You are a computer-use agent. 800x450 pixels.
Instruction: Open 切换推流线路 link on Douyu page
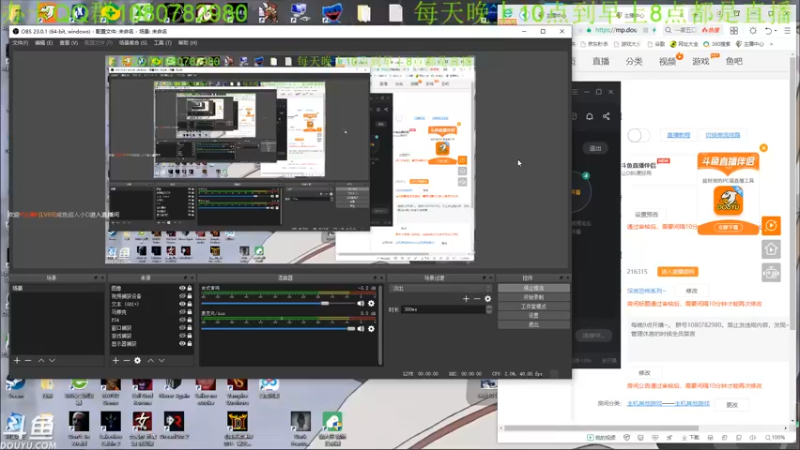722,135
